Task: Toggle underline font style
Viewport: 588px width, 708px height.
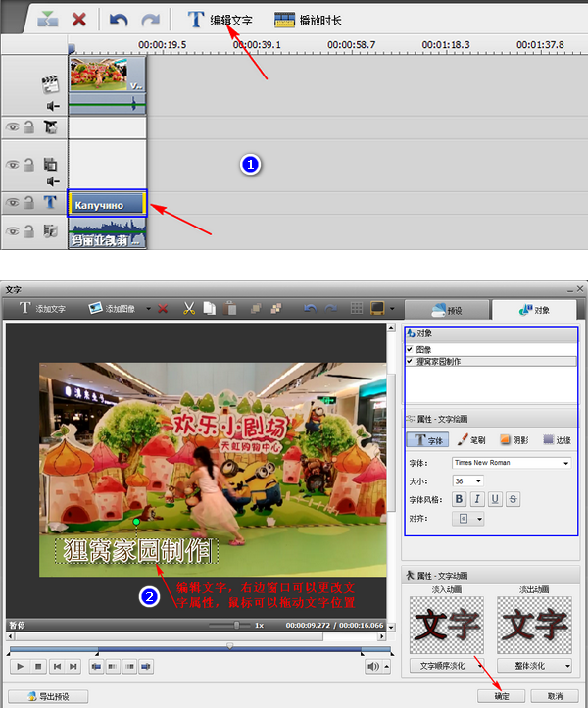Action: 495,499
